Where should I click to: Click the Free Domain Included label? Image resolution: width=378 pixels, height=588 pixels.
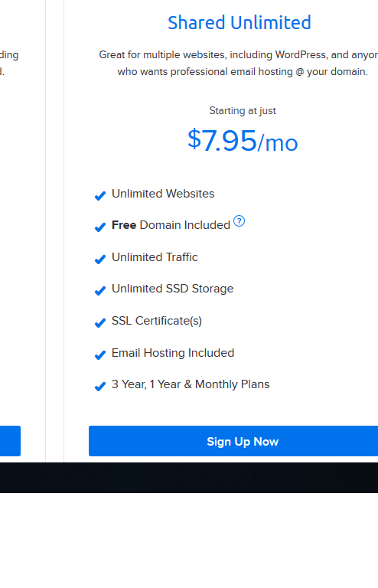tap(171, 225)
